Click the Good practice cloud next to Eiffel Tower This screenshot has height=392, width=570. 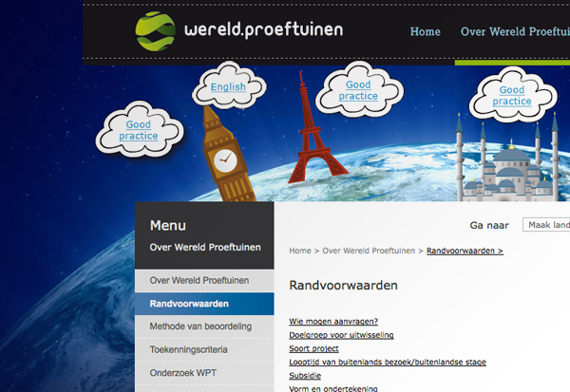tap(358, 90)
